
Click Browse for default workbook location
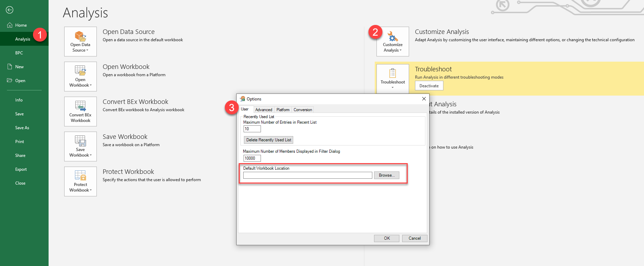tap(387, 175)
